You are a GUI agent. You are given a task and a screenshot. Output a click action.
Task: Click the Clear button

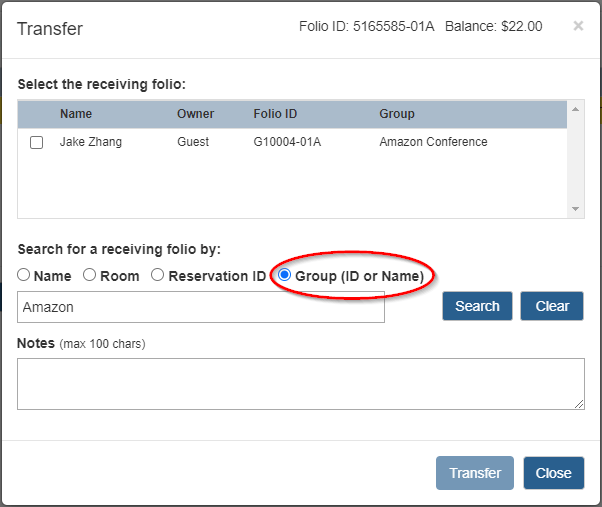click(552, 306)
